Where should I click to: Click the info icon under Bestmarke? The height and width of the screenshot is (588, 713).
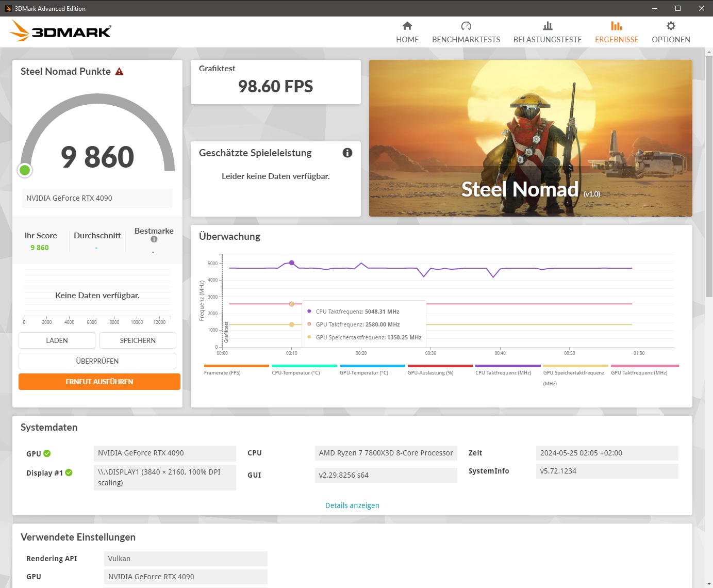[x=154, y=239]
